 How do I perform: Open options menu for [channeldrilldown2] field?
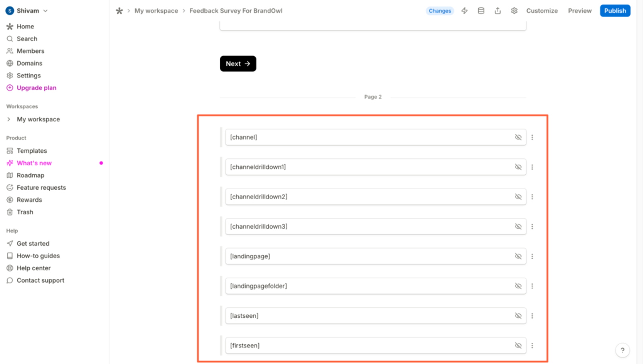pyautogui.click(x=532, y=197)
